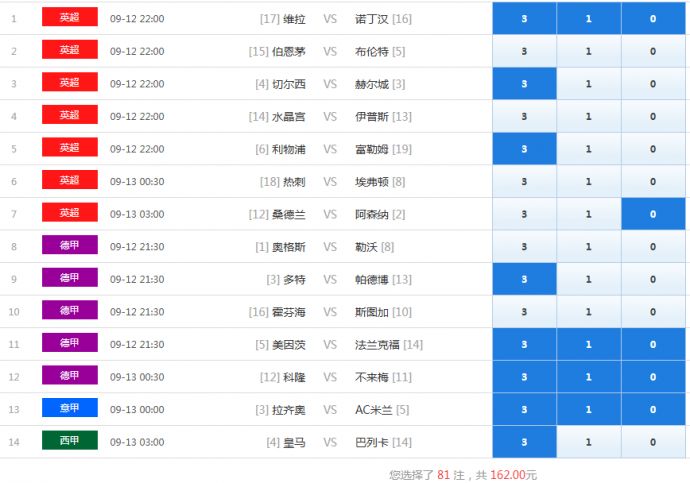Image resolution: width=690 pixels, height=483 pixels.
Task: Open away team AC米兰 link
Action: (374, 410)
